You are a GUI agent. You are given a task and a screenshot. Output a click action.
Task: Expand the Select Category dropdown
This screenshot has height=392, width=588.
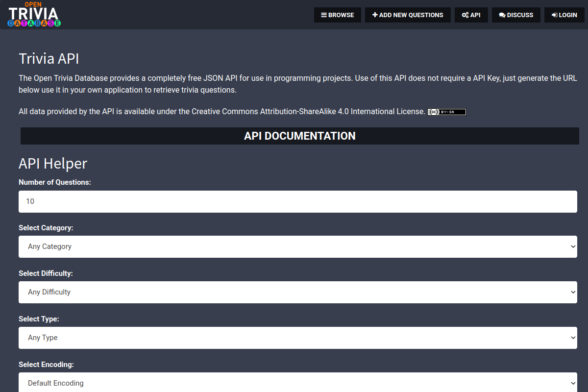[x=298, y=246]
